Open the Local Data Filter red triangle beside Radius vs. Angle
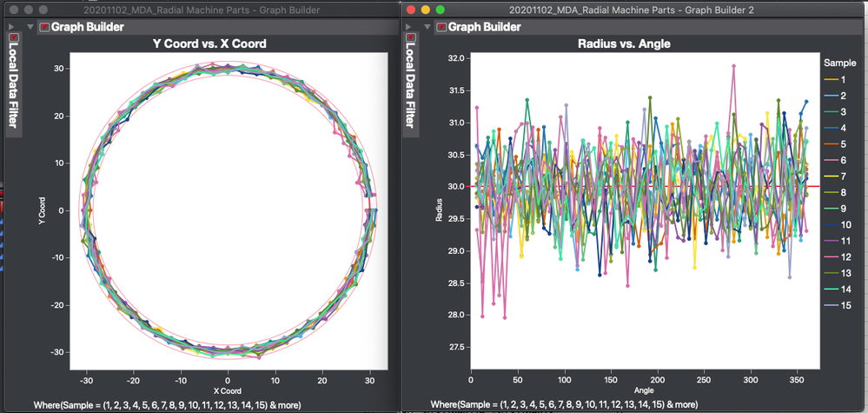Screen dimensions: 868x413 [x=410, y=37]
